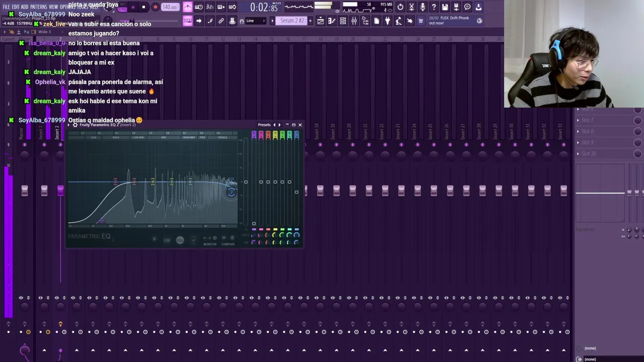This screenshot has height=362, width=644.
Task: Open the shopping cart content library icon
Action: (421, 21)
